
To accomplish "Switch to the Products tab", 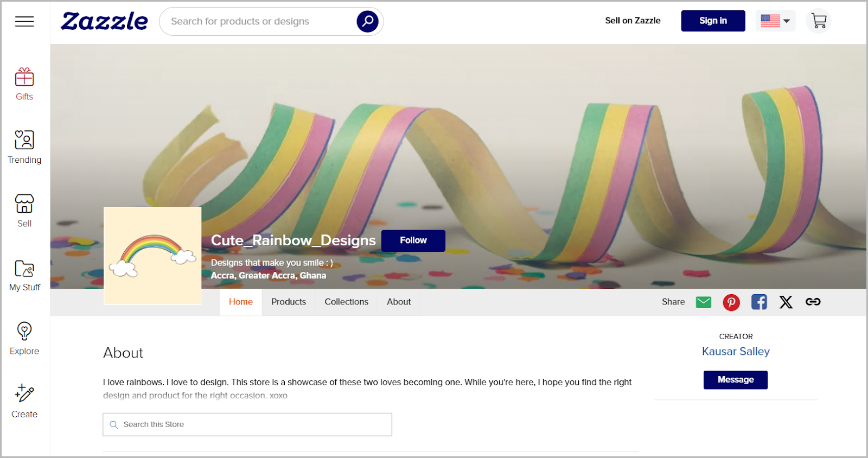I will click(289, 302).
